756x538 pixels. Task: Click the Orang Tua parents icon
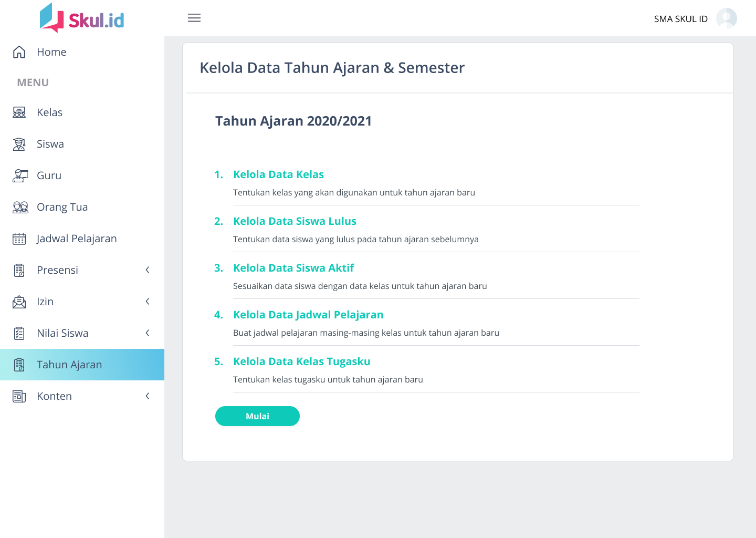20,207
